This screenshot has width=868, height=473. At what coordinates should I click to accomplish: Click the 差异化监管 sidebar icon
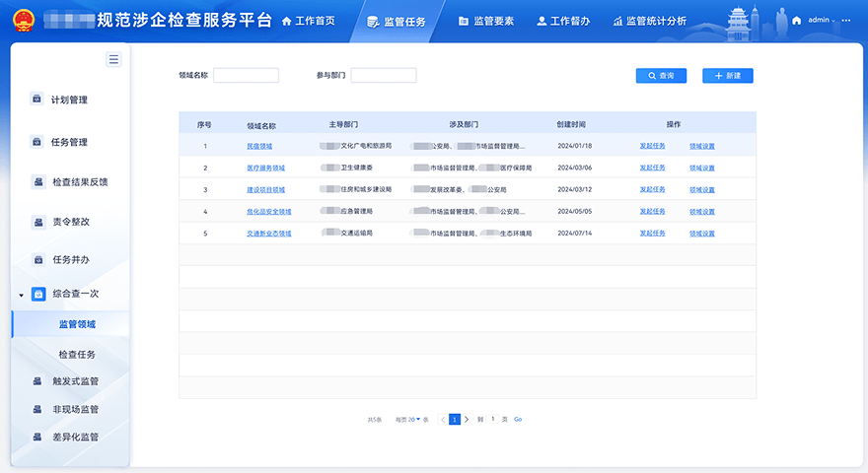click(37, 437)
